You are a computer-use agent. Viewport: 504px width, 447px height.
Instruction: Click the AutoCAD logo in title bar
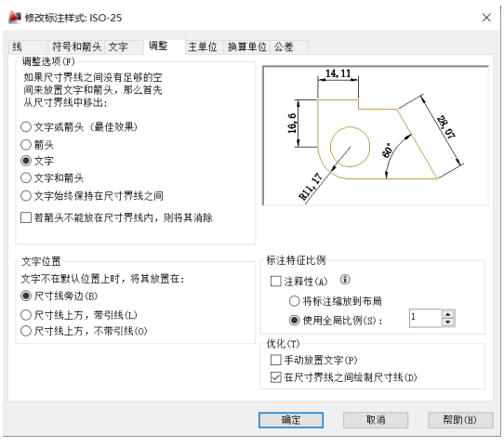click(x=15, y=18)
